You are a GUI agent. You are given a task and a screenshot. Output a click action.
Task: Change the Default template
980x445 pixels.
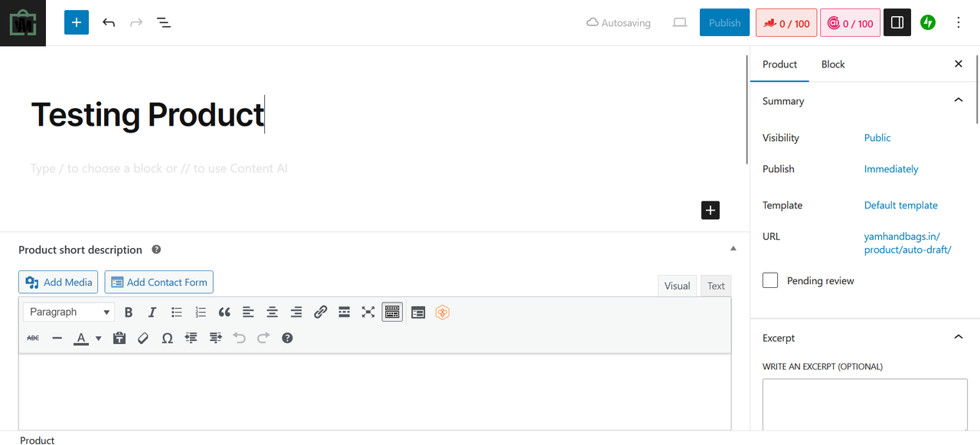point(901,205)
